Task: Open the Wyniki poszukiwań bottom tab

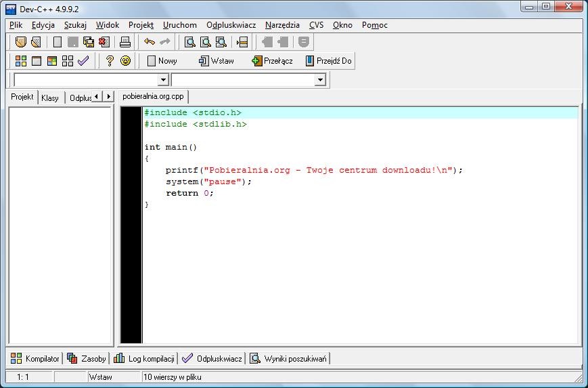Action: click(x=288, y=358)
